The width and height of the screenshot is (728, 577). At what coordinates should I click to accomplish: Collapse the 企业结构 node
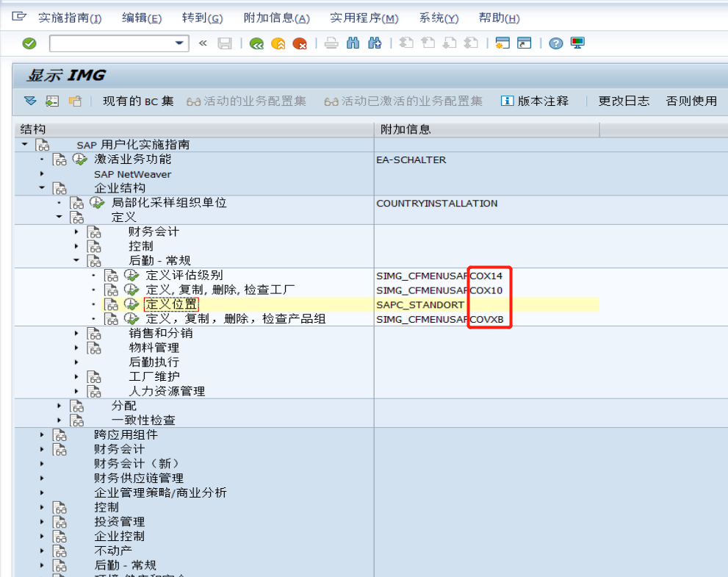[42, 188]
